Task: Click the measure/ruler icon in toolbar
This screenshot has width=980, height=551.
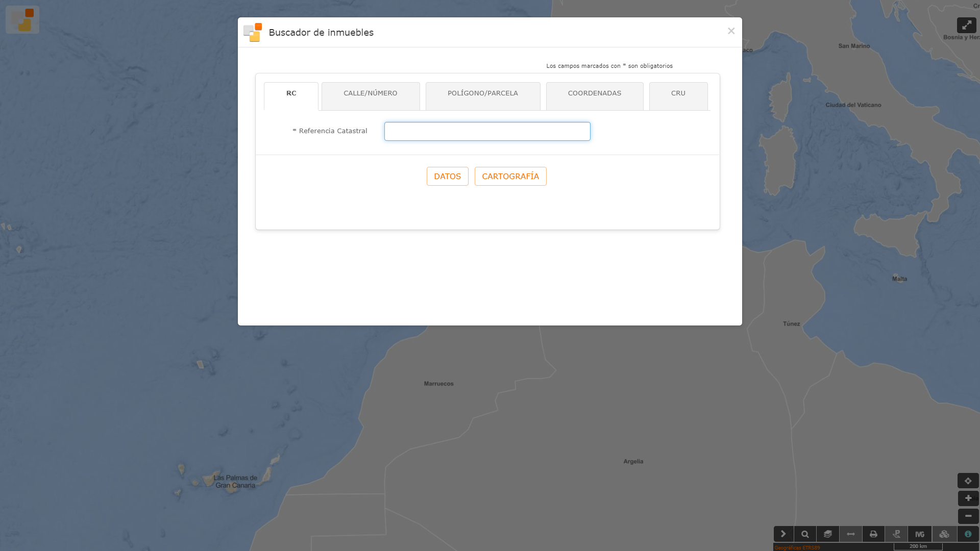Action: point(850,534)
